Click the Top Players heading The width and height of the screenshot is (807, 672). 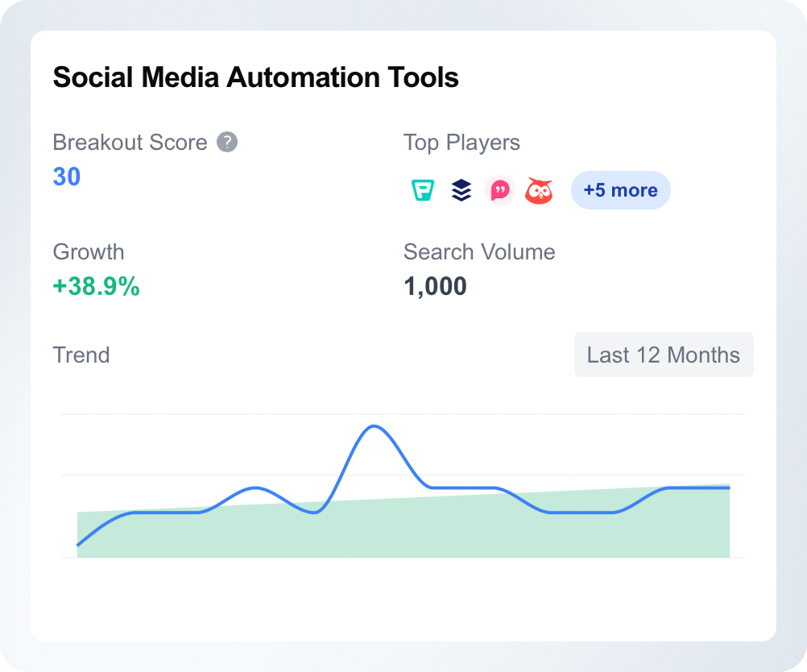point(461,143)
